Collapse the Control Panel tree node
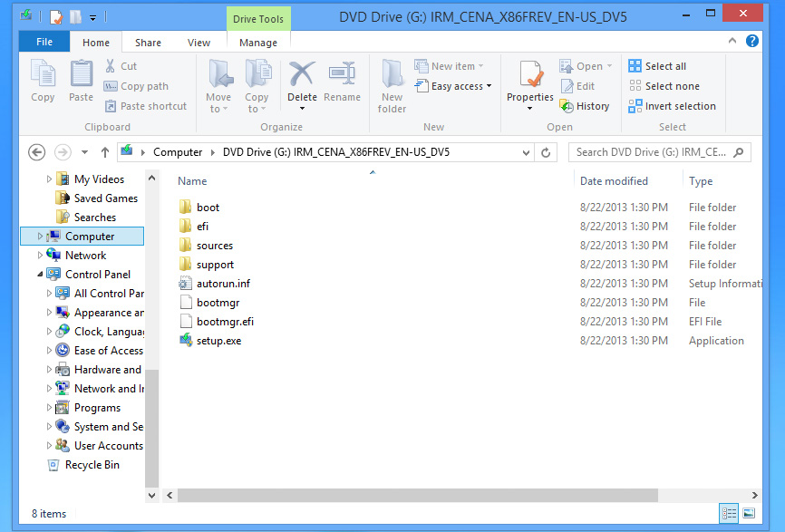 click(x=40, y=275)
